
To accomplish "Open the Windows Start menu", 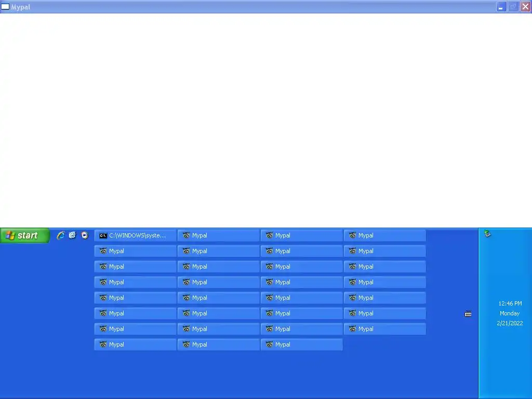I will coord(25,235).
